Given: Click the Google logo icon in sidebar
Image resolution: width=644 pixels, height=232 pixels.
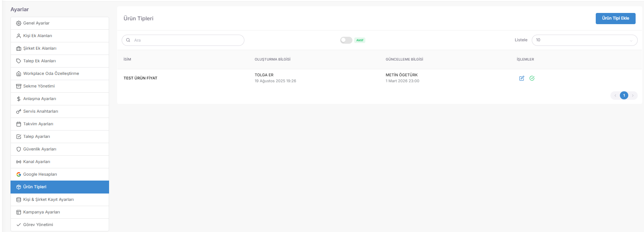Looking at the screenshot, I should pyautogui.click(x=19, y=174).
